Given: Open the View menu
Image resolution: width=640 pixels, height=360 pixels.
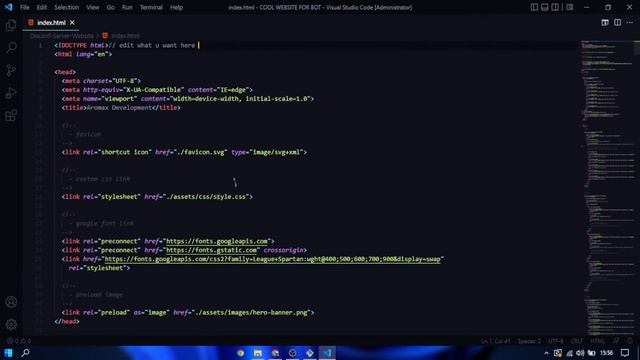Looking at the screenshot, I should 93,7.
